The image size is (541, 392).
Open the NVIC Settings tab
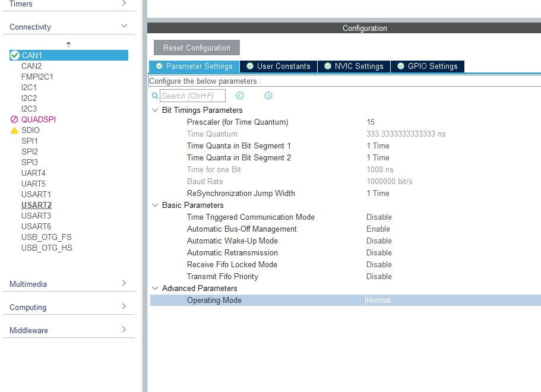354,67
